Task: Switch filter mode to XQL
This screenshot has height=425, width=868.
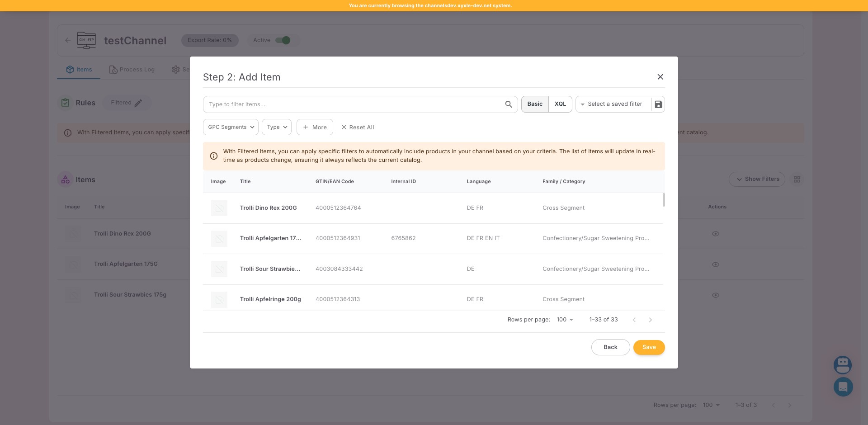Action: click(x=560, y=104)
